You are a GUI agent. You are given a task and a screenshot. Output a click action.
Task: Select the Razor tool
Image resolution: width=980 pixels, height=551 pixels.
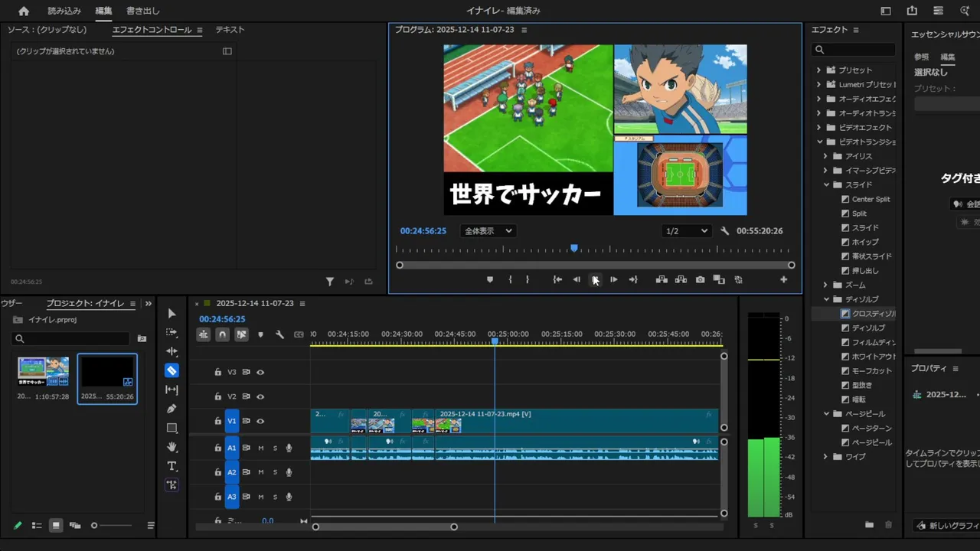pyautogui.click(x=171, y=370)
